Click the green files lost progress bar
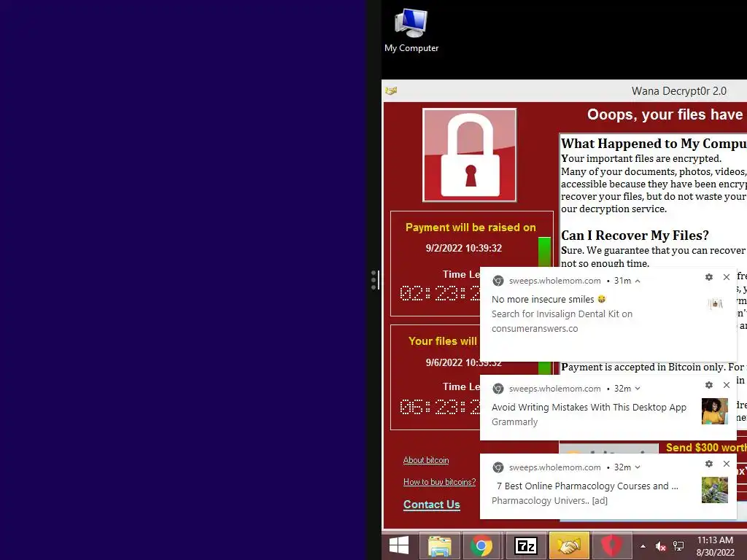 [x=544, y=367]
